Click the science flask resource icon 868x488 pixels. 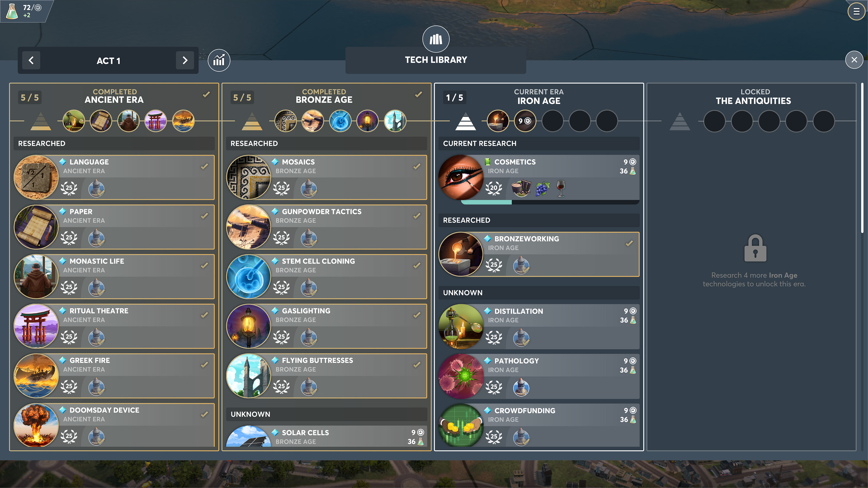(x=12, y=11)
